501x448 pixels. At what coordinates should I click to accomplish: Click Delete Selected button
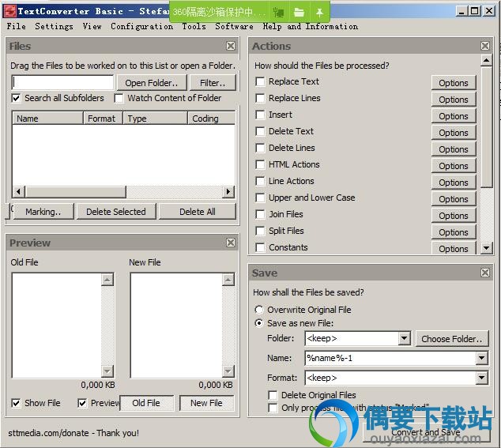[x=116, y=212]
